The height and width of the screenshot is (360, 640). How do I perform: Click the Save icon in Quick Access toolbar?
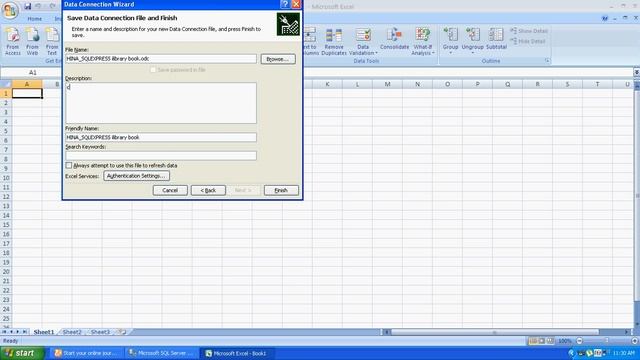(x=27, y=6)
